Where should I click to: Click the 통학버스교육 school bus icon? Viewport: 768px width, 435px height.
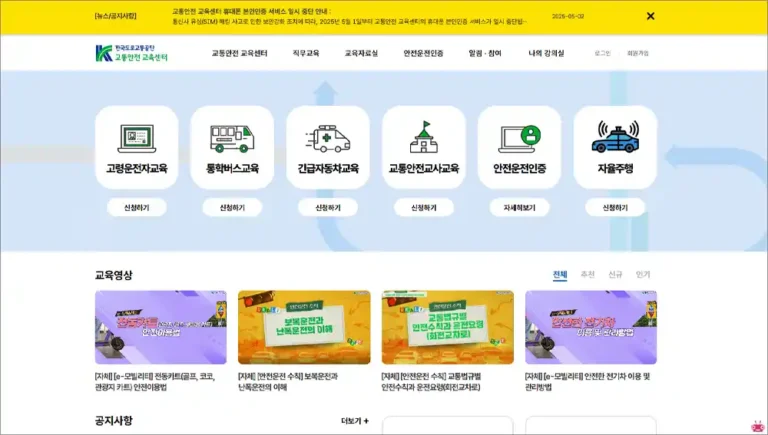[232, 139]
